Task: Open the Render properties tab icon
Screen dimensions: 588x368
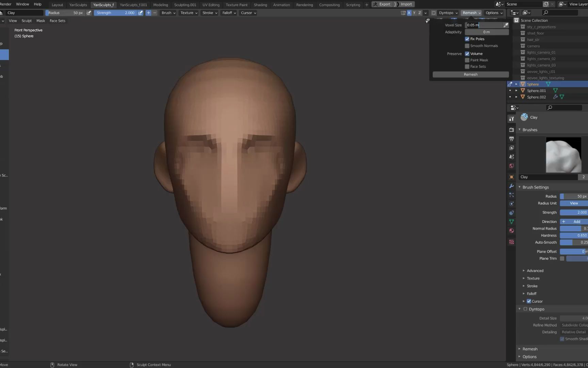Action: (x=511, y=130)
